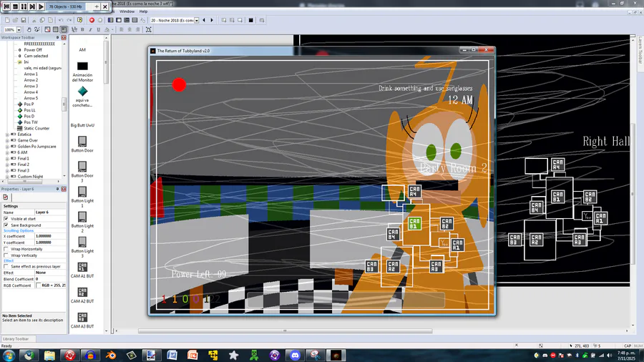This screenshot has width=644, height=362.
Task: Click the stop button in the debugger bar
Action: tap(15, 6)
